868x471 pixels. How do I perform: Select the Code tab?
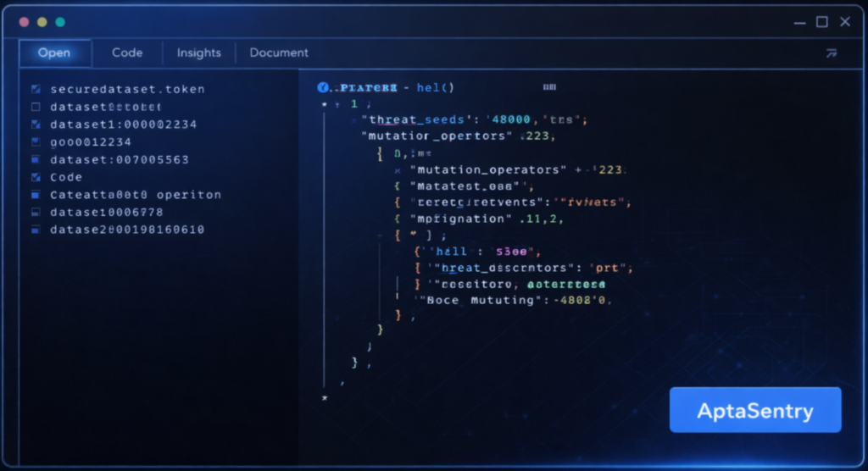pyautogui.click(x=127, y=53)
